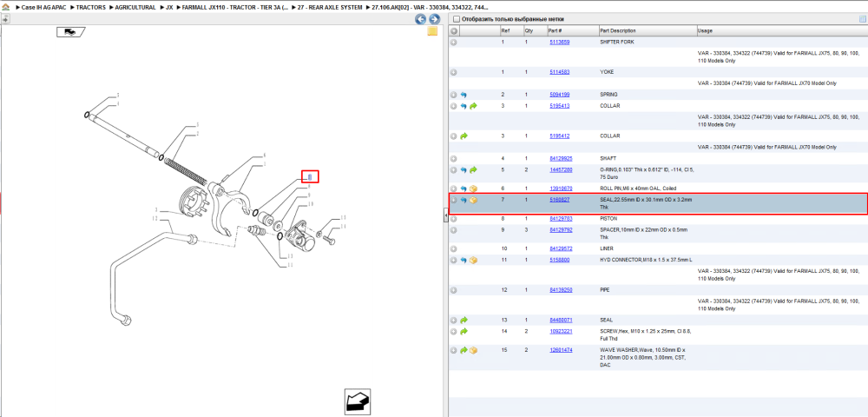Open part number 5113659 link
This screenshot has width=868, height=417.
[x=559, y=42]
